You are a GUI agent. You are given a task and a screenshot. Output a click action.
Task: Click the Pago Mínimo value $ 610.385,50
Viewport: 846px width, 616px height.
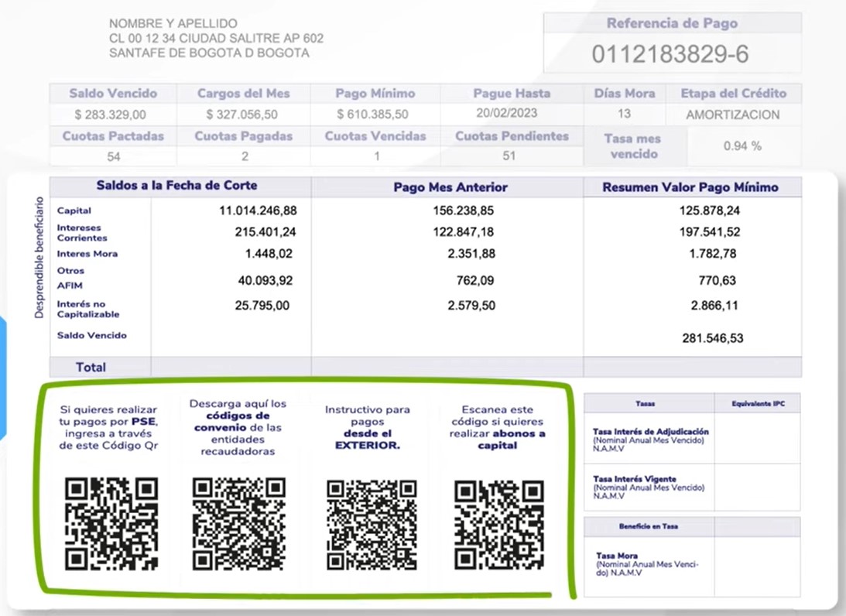coord(372,115)
